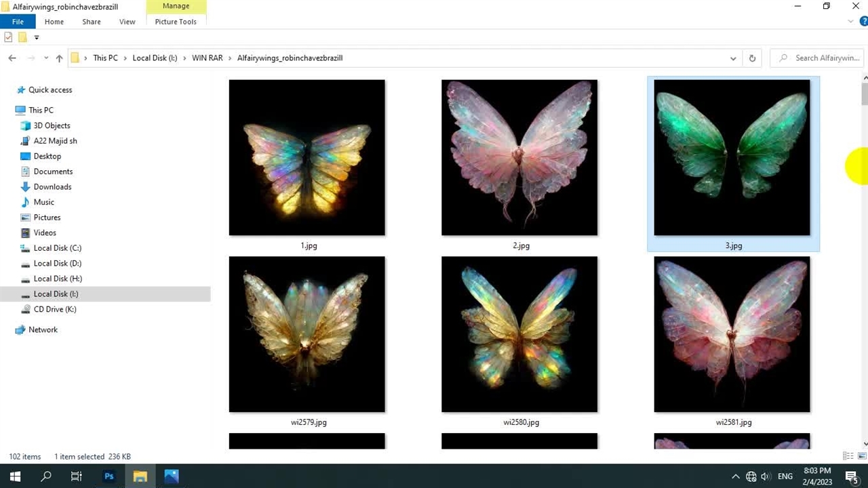Open the Photos app in taskbar
This screenshot has width=868, height=488.
point(171,476)
